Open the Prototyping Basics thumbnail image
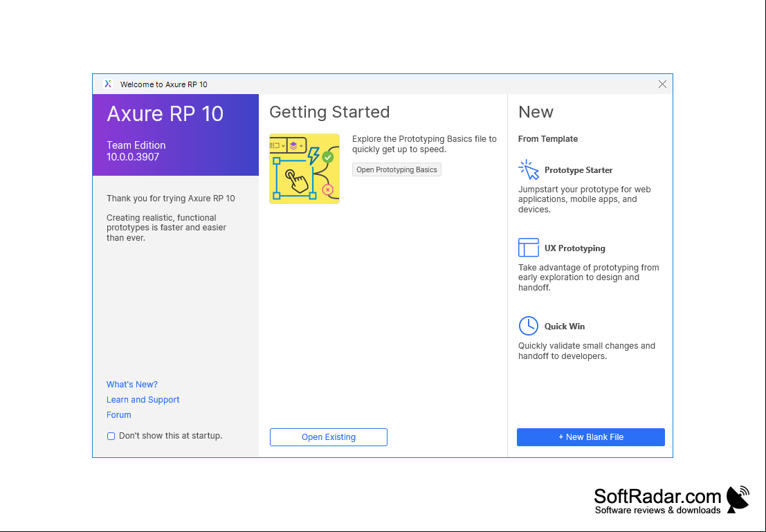The image size is (766, 532). 304,169
